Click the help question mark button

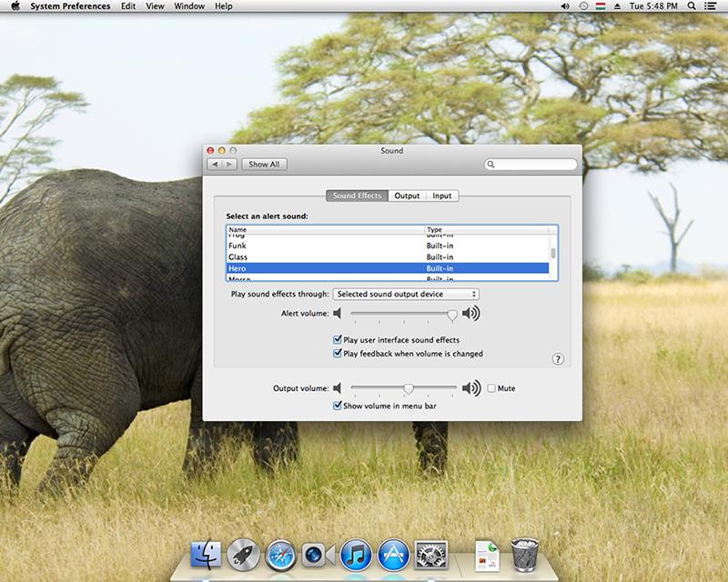point(558,359)
